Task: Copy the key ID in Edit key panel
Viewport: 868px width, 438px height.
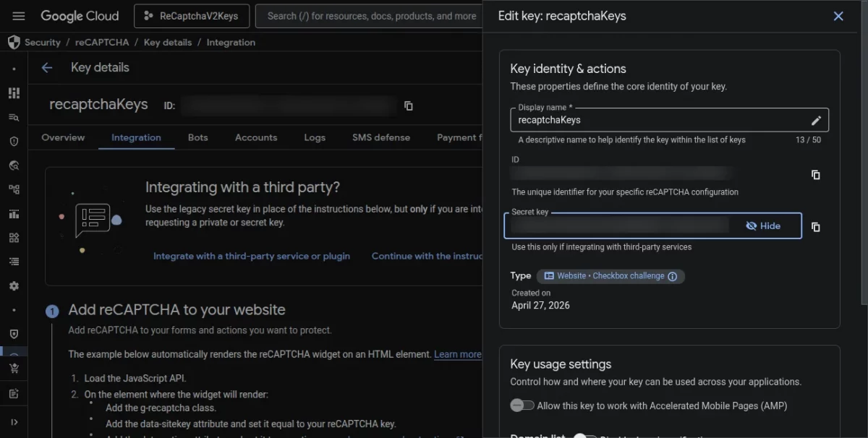Action: click(816, 175)
